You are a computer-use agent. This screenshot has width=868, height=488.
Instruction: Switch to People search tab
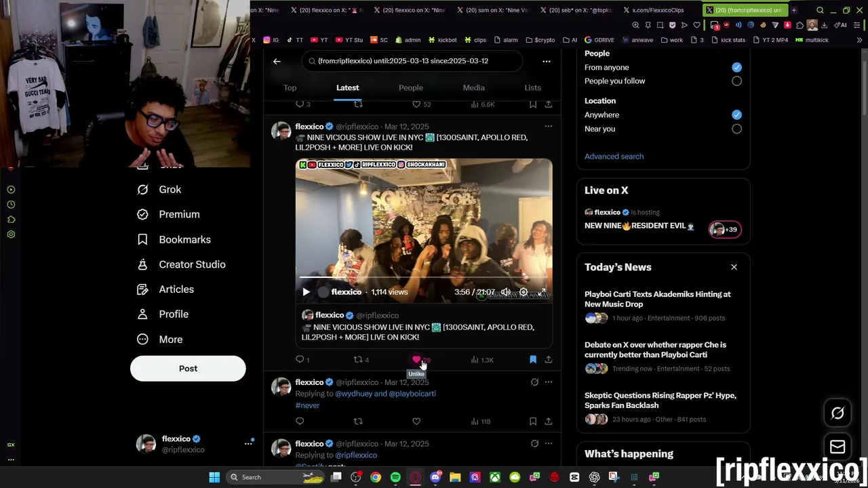click(410, 87)
